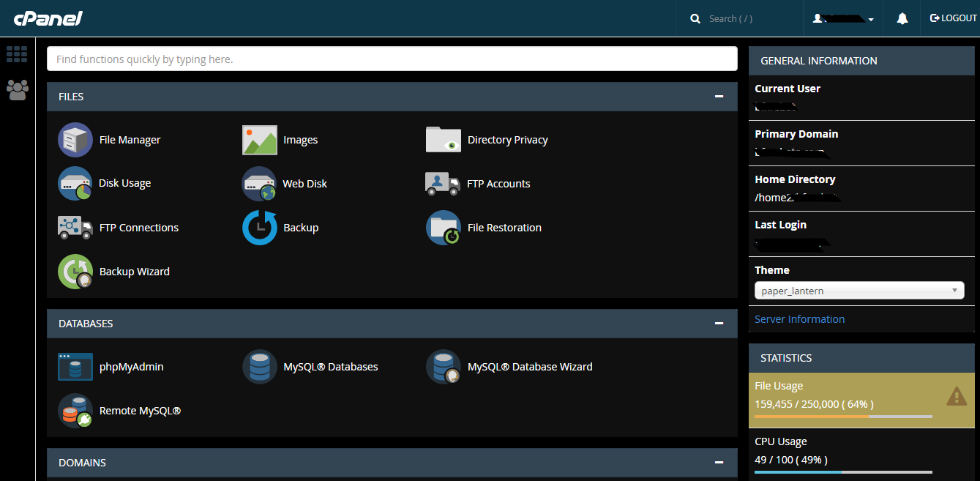
Task: Click the MySQL® Database Wizard label
Action: [530, 367]
